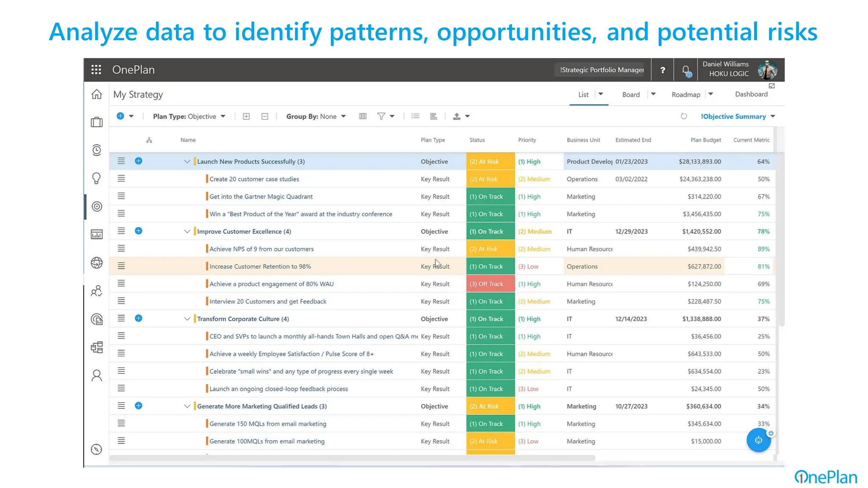Click the left-align text icon in the toolbar
The width and height of the screenshot is (868, 488).
point(434,116)
